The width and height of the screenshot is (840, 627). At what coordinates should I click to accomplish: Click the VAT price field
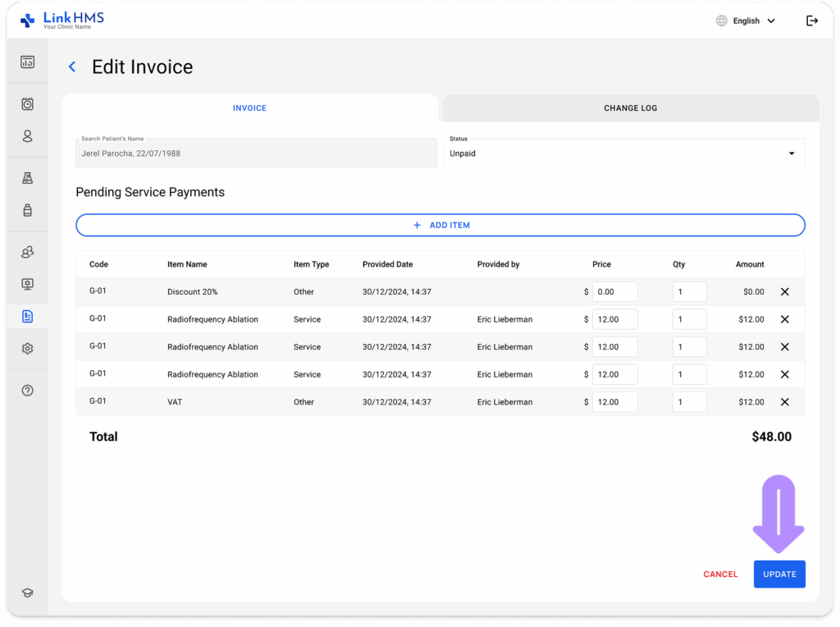[615, 402]
